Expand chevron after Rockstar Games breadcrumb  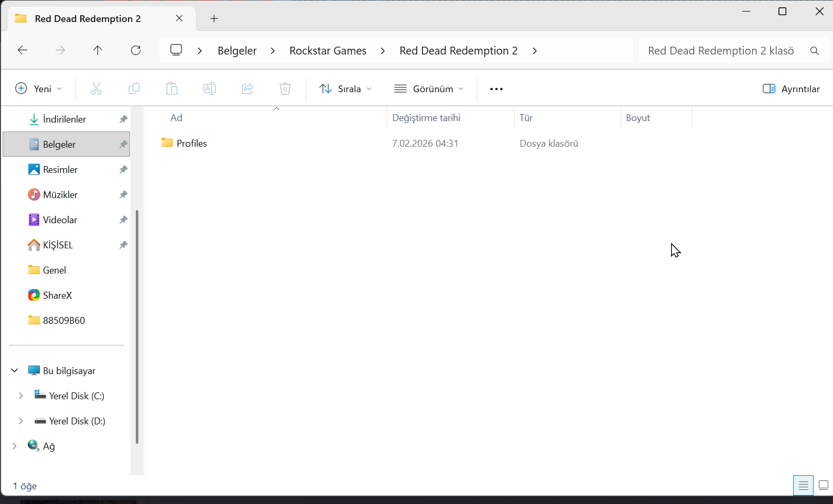click(x=383, y=51)
